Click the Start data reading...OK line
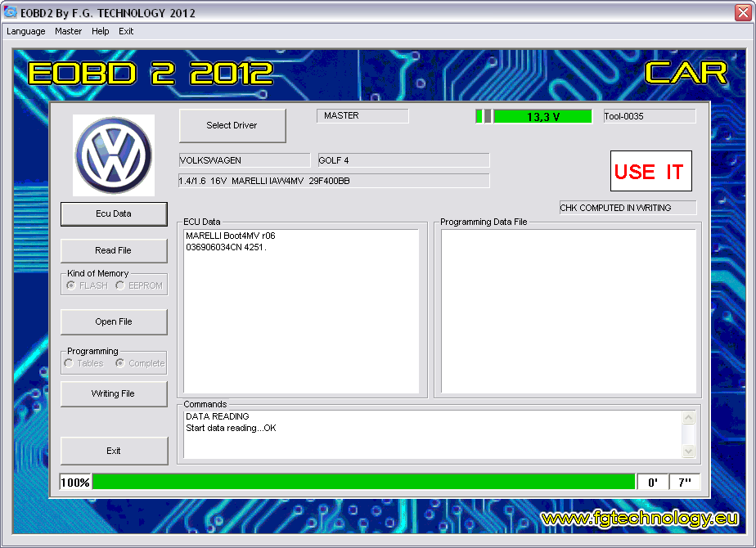756x548 pixels. [231, 428]
